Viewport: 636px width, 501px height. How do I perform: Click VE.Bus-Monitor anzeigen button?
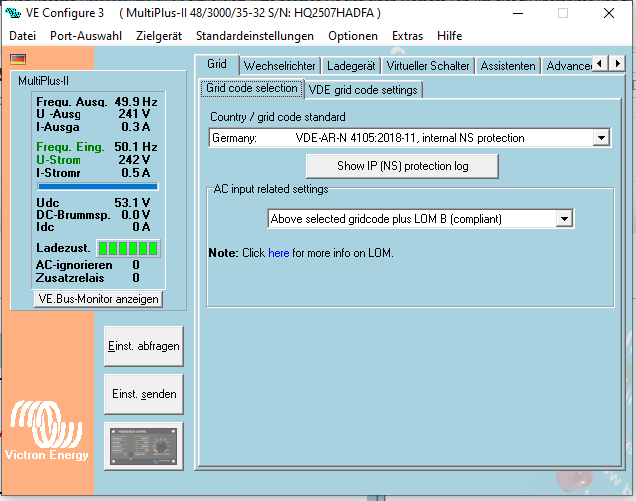99,299
